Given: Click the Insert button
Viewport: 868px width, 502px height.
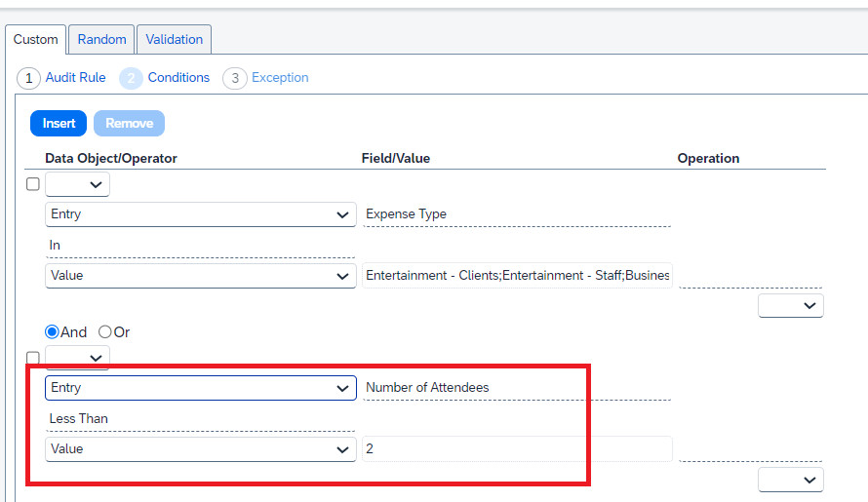Looking at the screenshot, I should 59,124.
